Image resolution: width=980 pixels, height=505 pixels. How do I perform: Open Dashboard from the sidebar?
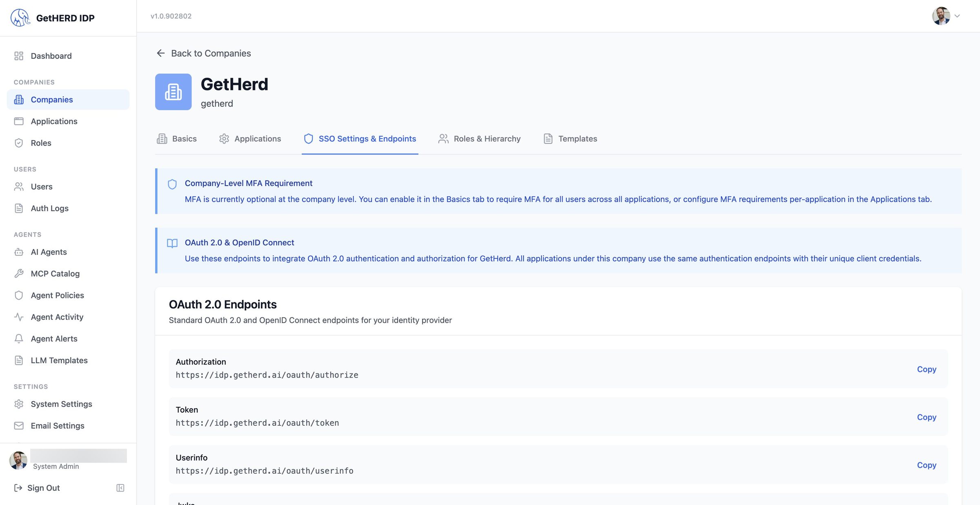click(x=68, y=56)
